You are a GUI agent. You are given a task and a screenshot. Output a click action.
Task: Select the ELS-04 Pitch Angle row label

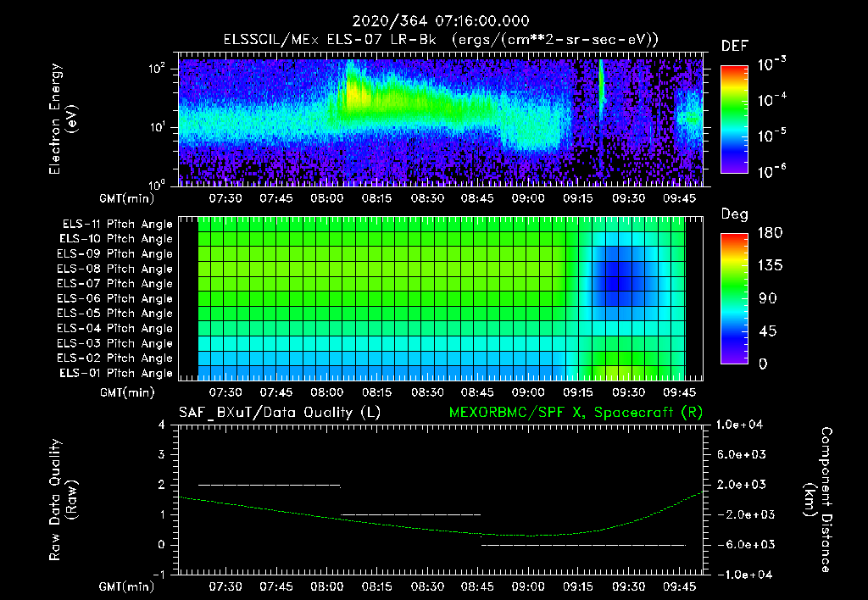115,328
